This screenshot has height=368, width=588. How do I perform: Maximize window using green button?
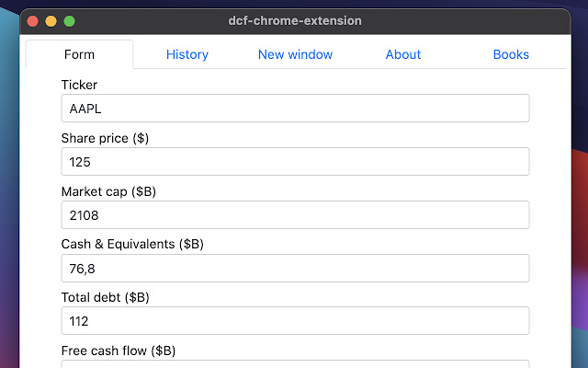tap(70, 21)
